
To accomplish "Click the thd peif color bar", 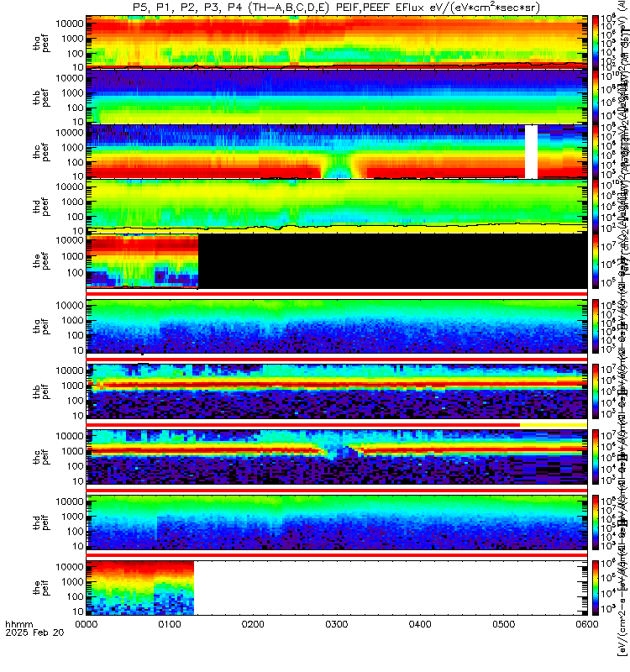I will pyautogui.click(x=596, y=522).
